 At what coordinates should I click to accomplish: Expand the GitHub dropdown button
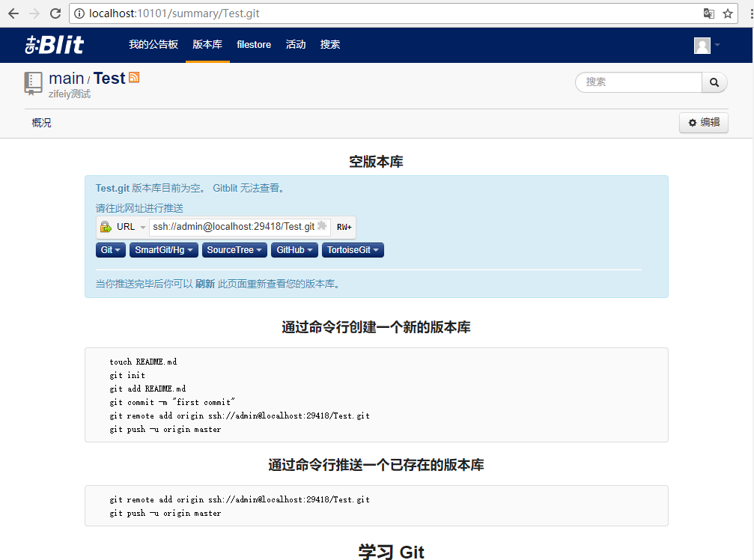pyautogui.click(x=294, y=250)
